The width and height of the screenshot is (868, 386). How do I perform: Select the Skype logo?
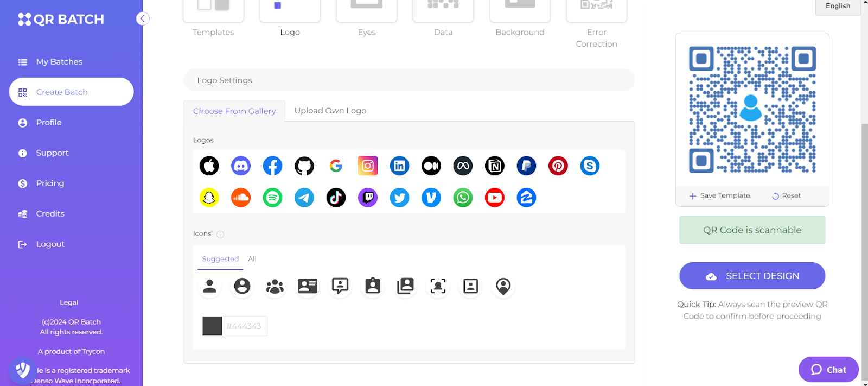(590, 166)
